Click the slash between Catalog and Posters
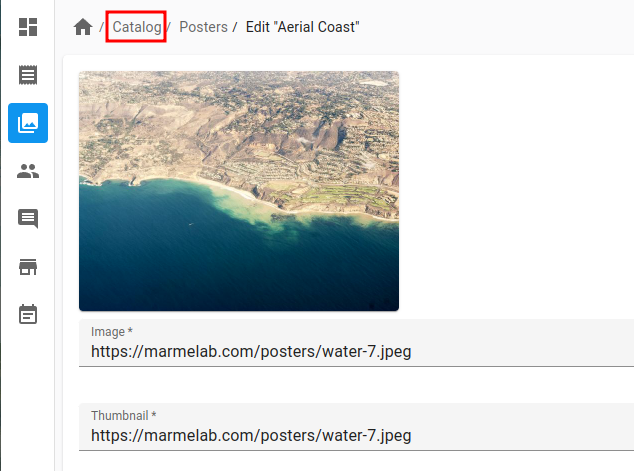This screenshot has height=471, width=634. pyautogui.click(x=169, y=27)
